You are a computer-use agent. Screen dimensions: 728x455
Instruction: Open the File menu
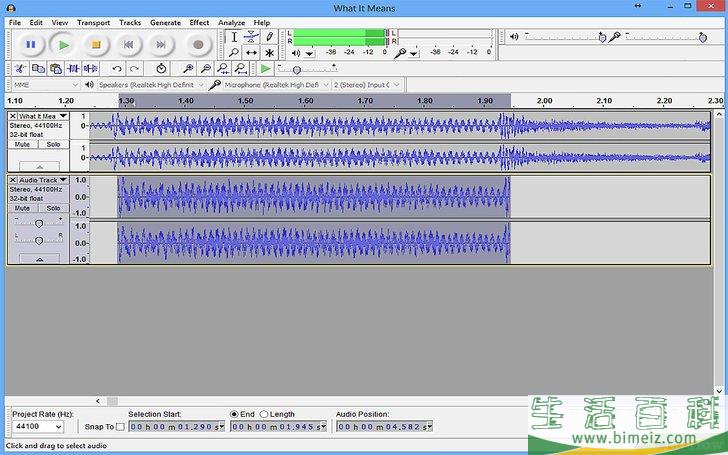(15, 22)
